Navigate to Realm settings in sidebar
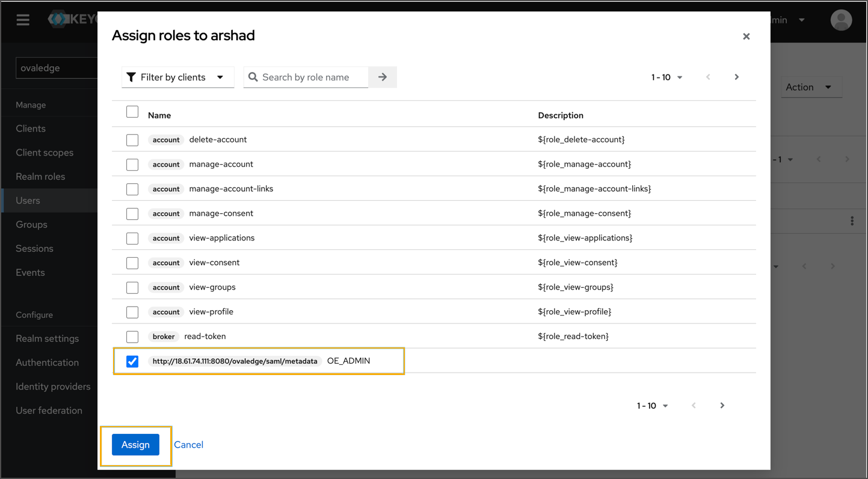 click(48, 338)
